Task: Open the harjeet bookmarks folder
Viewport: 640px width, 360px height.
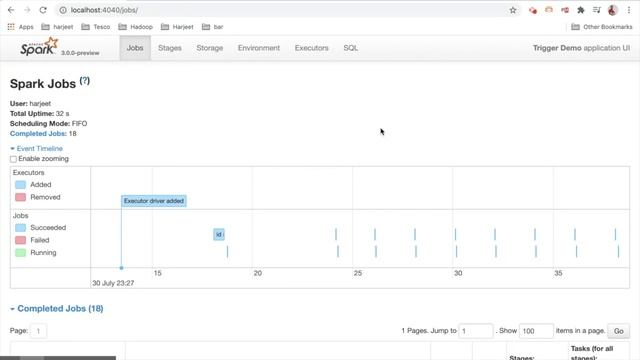Action: pyautogui.click(x=58, y=27)
